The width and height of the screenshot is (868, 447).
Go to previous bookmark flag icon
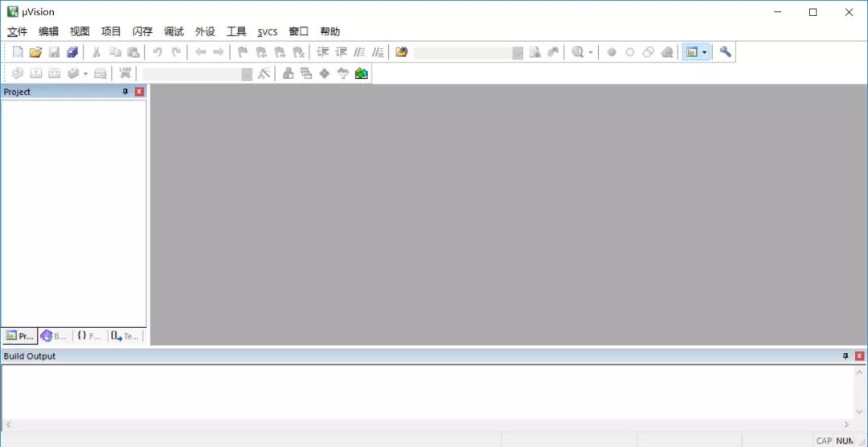tap(261, 52)
